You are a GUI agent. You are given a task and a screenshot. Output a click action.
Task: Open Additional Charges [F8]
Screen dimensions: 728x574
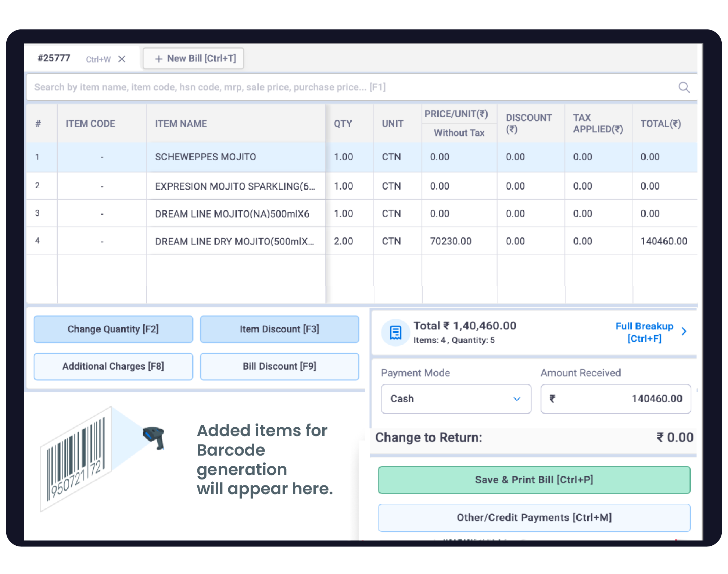point(113,367)
